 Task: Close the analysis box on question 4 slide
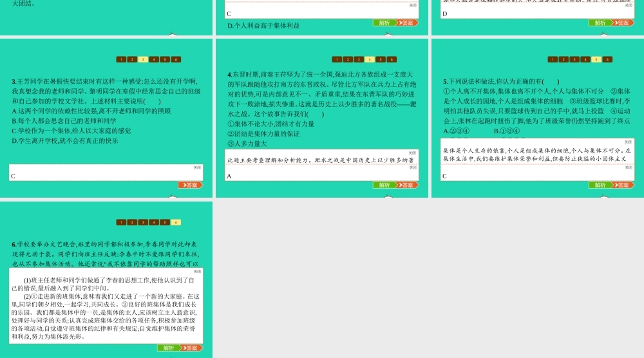tap(413, 153)
